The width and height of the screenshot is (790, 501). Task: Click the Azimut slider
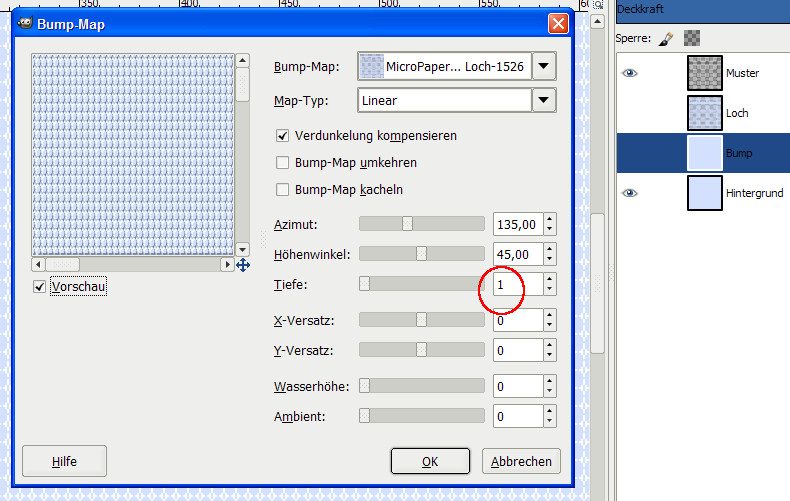click(x=421, y=224)
